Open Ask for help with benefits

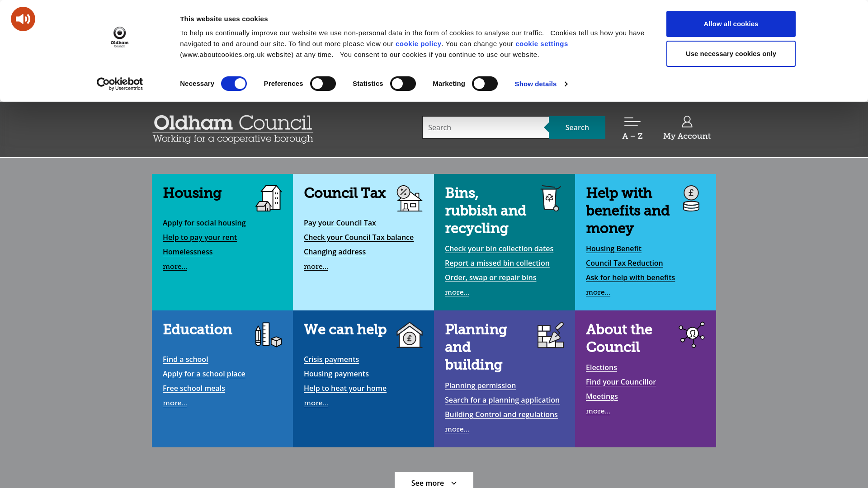tap(630, 278)
